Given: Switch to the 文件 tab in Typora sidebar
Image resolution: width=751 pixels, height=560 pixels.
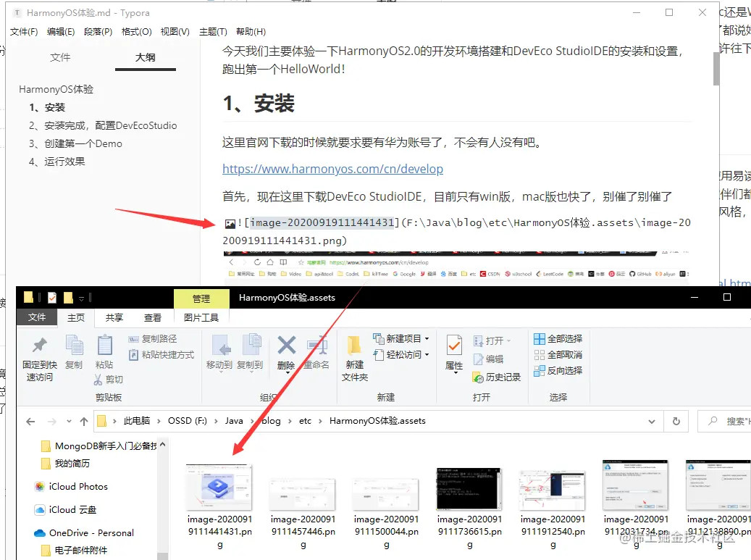Looking at the screenshot, I should (x=60, y=57).
